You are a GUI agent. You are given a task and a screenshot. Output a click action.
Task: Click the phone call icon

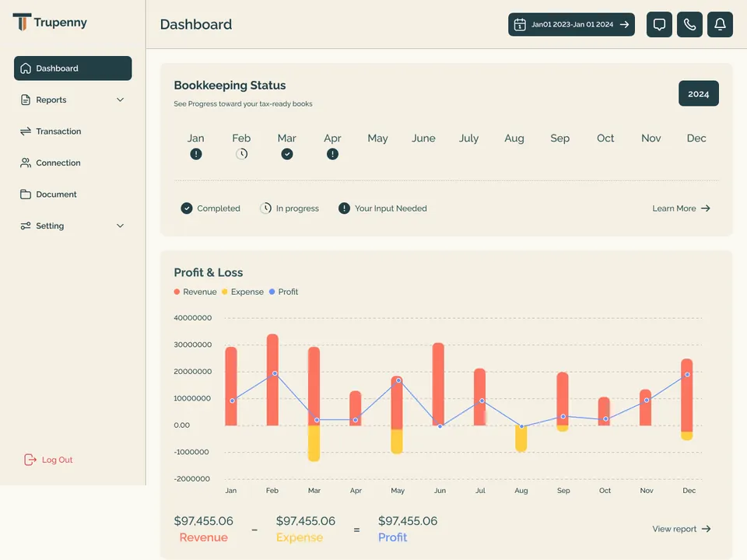pos(689,24)
